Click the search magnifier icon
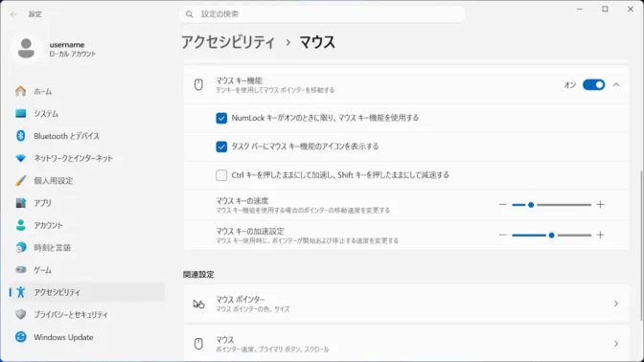The width and height of the screenshot is (644, 362). pyautogui.click(x=190, y=14)
